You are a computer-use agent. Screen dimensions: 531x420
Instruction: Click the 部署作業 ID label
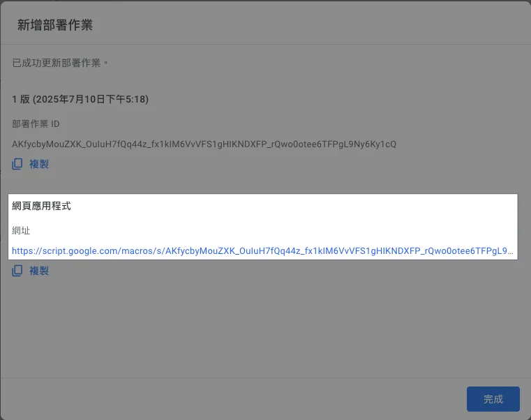pos(36,123)
